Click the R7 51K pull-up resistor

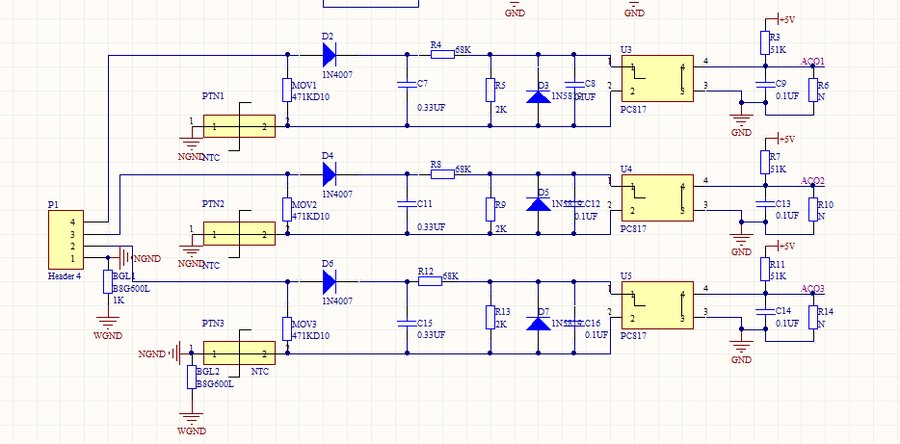tap(765, 162)
